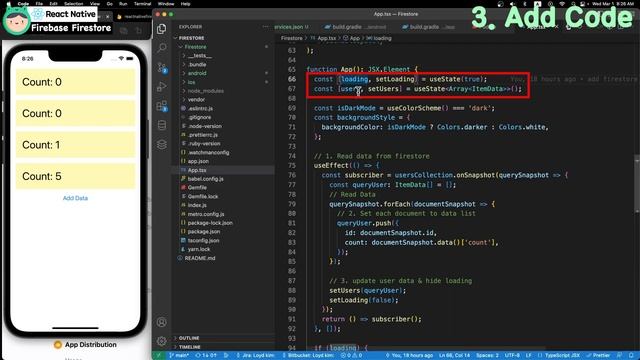Open the Search view in activity bar
This screenshot has height=360, width=640.
coord(162,48)
